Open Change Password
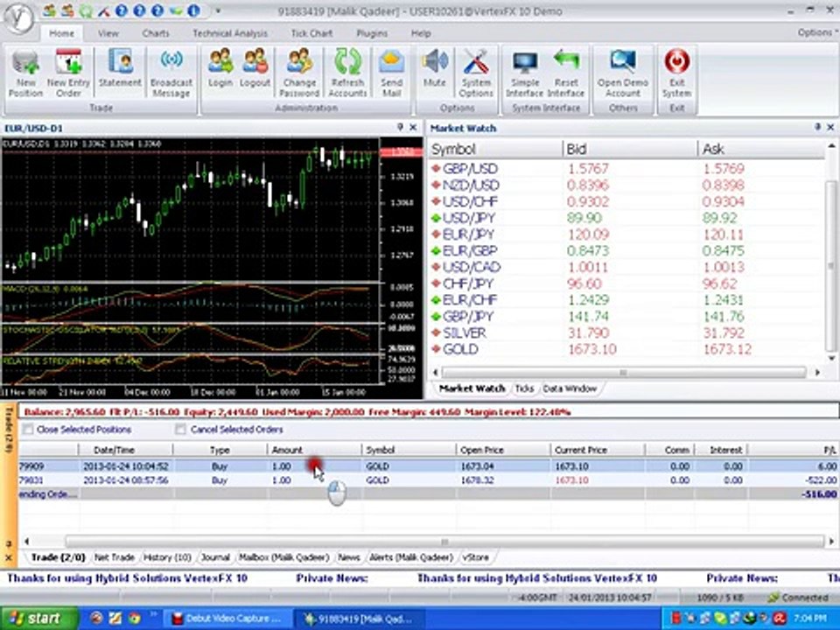The width and height of the screenshot is (840, 630). coord(299,73)
